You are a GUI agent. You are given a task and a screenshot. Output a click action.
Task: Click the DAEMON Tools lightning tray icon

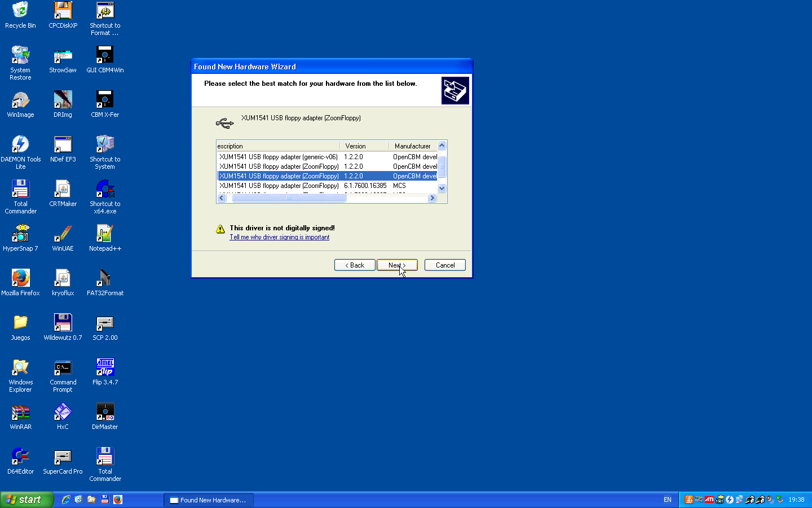tap(730, 500)
